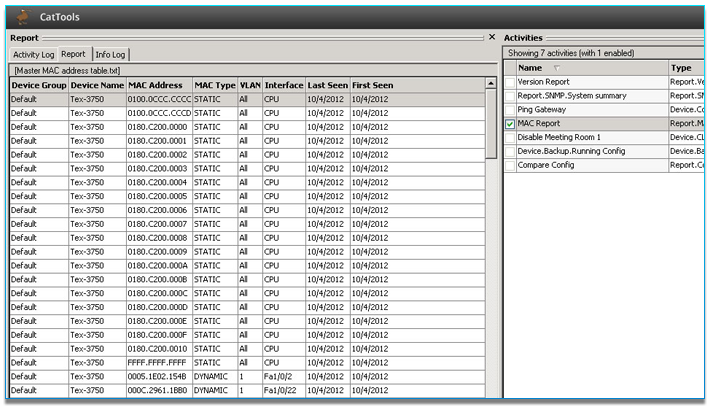Switch to the Activity Log tab
This screenshot has height=410, width=710.
[x=33, y=54]
